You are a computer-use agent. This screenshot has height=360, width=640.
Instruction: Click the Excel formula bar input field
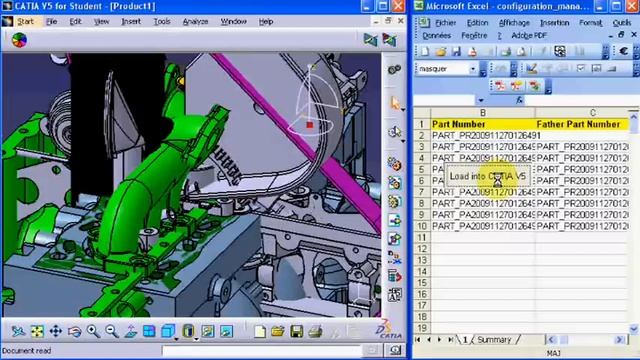(x=582, y=100)
